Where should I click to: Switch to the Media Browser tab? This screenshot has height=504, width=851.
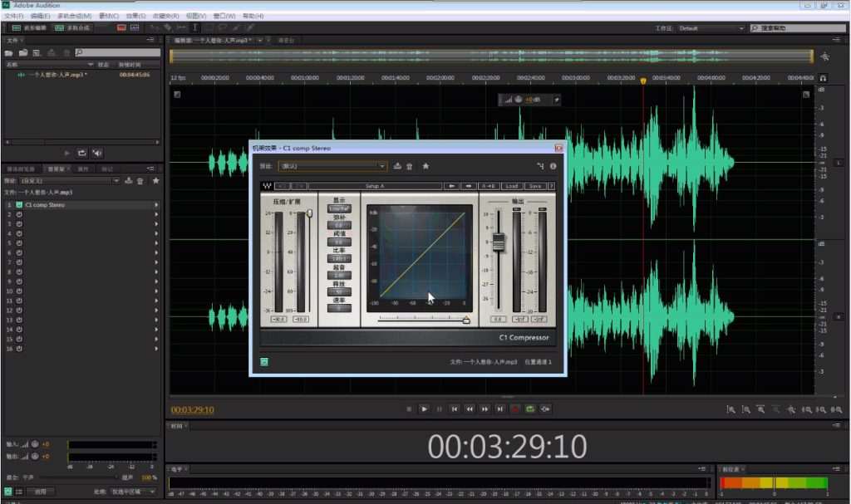click(21, 169)
